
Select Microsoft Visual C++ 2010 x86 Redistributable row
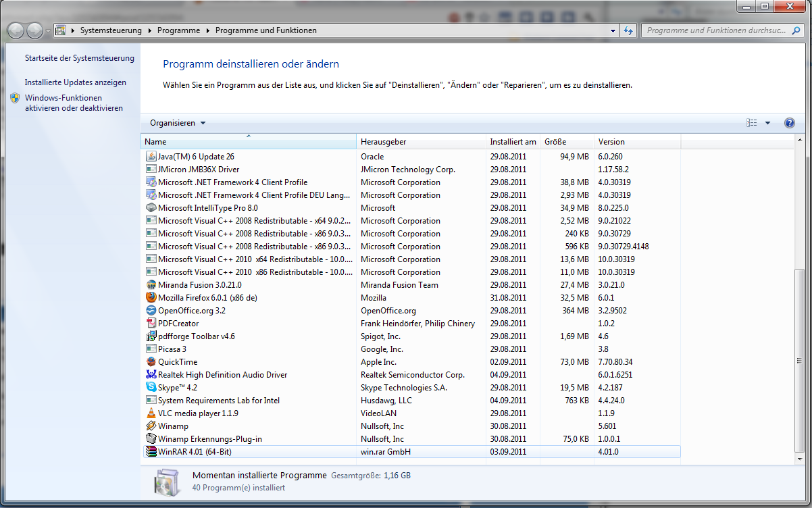coord(411,272)
